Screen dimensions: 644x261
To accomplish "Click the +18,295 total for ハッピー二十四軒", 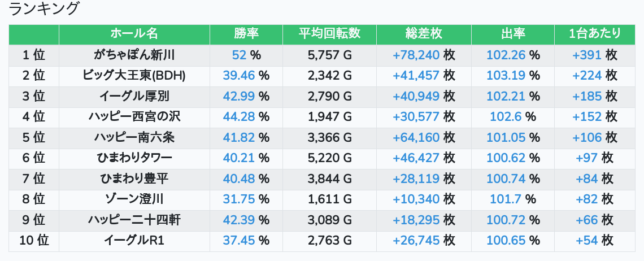I will click(416, 220).
